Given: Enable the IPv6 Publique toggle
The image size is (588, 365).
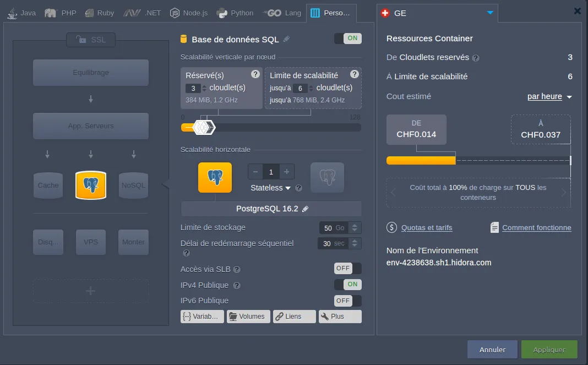Looking at the screenshot, I should pos(348,301).
